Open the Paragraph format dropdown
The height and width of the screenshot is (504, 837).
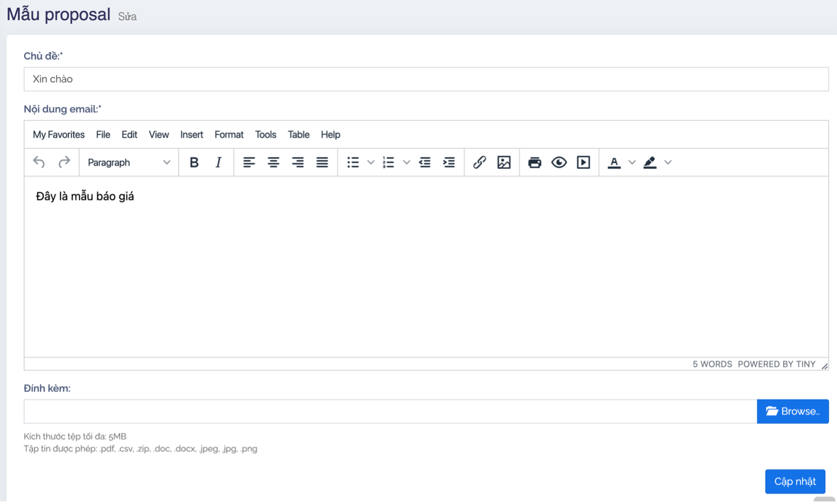click(129, 162)
